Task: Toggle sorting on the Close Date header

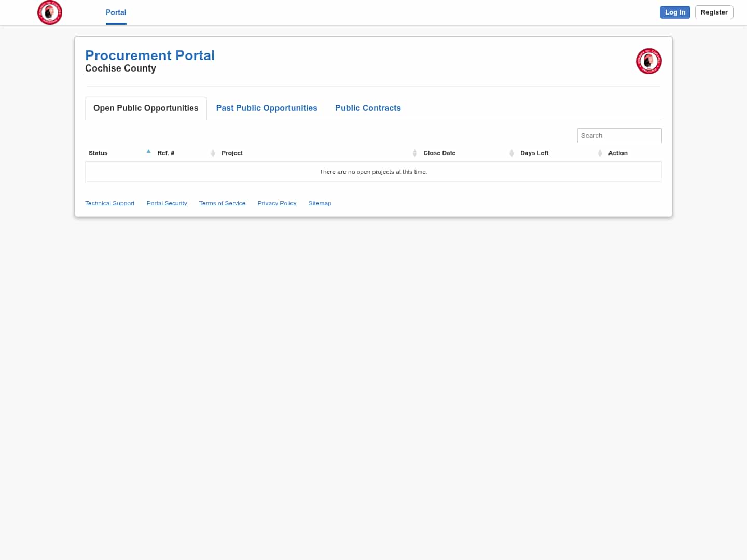Action: (x=439, y=153)
